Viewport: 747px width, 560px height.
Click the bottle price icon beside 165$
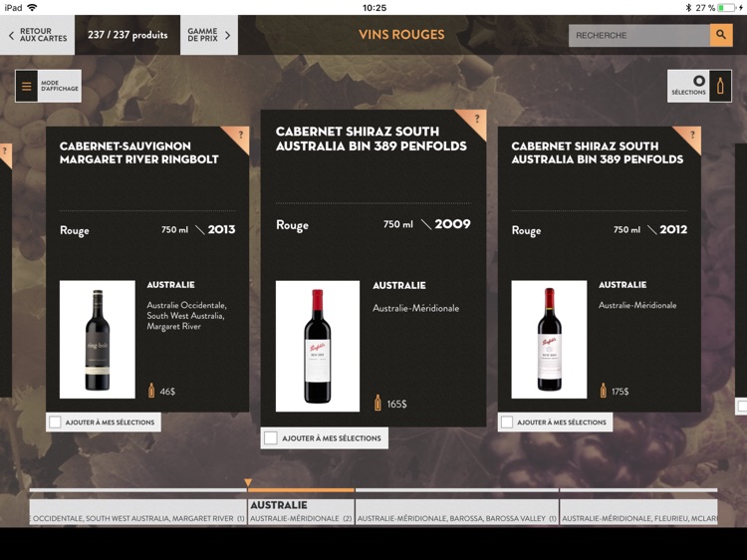point(377,404)
